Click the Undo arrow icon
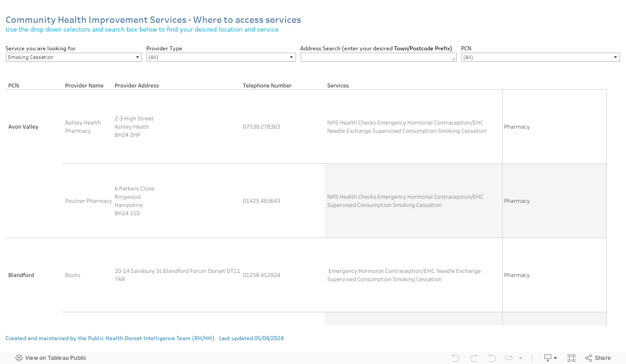This screenshot has height=364, width=626. click(x=455, y=358)
